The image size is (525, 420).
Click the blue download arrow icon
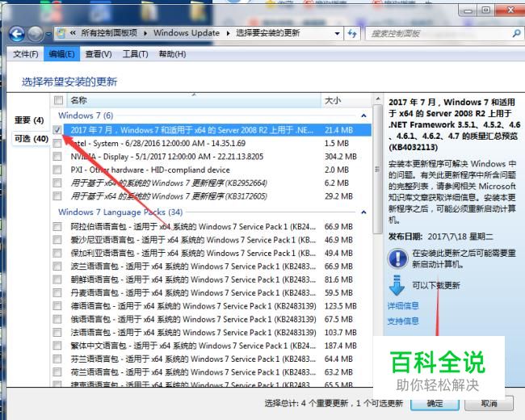coord(397,286)
